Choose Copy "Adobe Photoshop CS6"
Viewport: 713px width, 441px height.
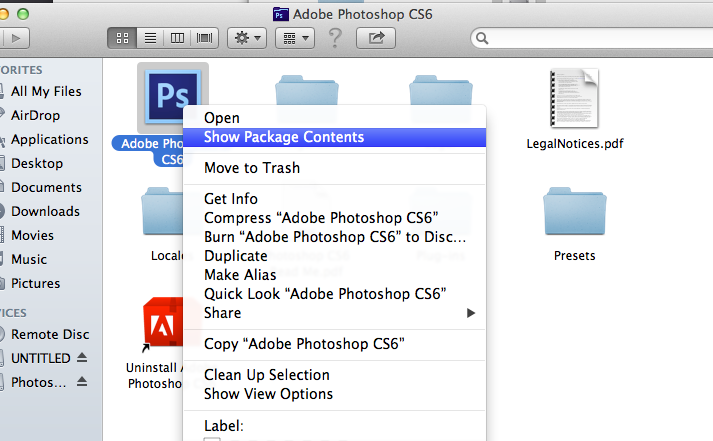pos(335,344)
